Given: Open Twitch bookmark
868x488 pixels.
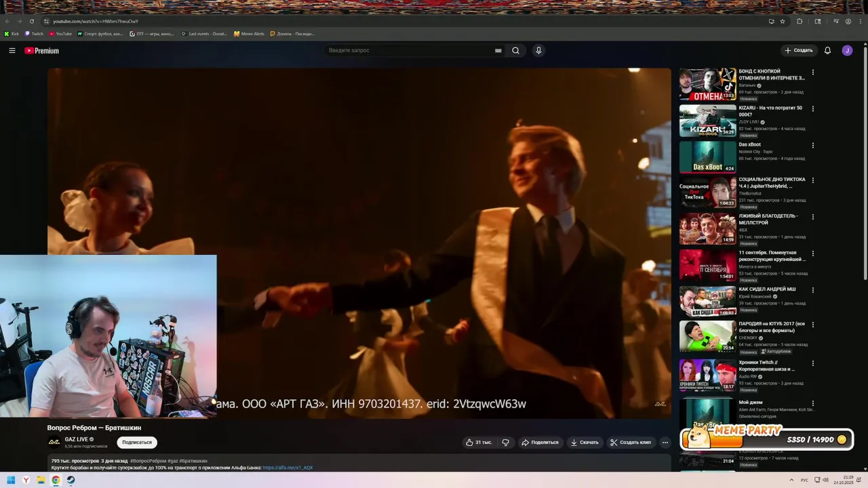Looking at the screenshot, I should click(x=35, y=33).
